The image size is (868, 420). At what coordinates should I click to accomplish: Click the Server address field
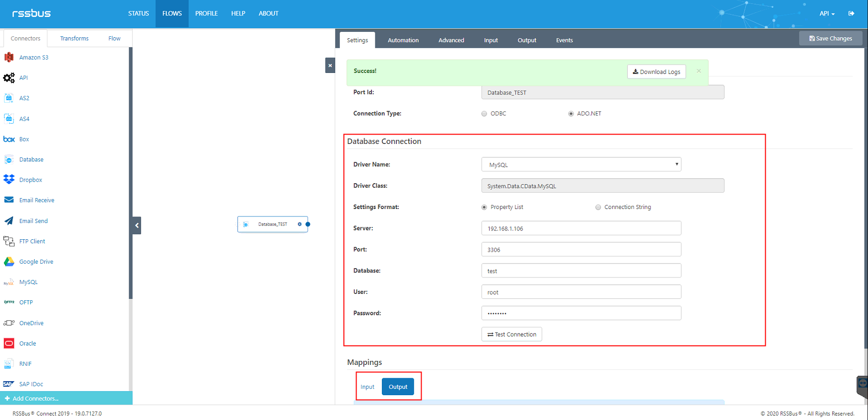click(581, 228)
